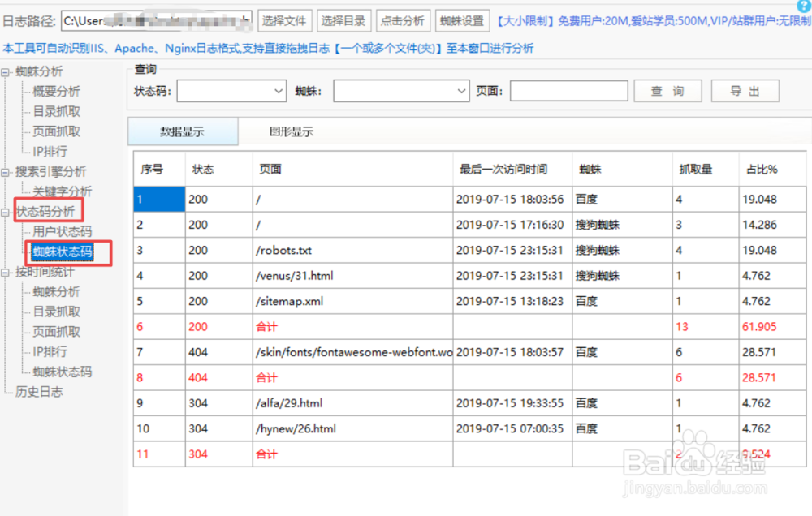The image size is (812, 516).
Task: Select the /skin/fonts/fontawesome-webfont row cell
Action: [352, 352]
